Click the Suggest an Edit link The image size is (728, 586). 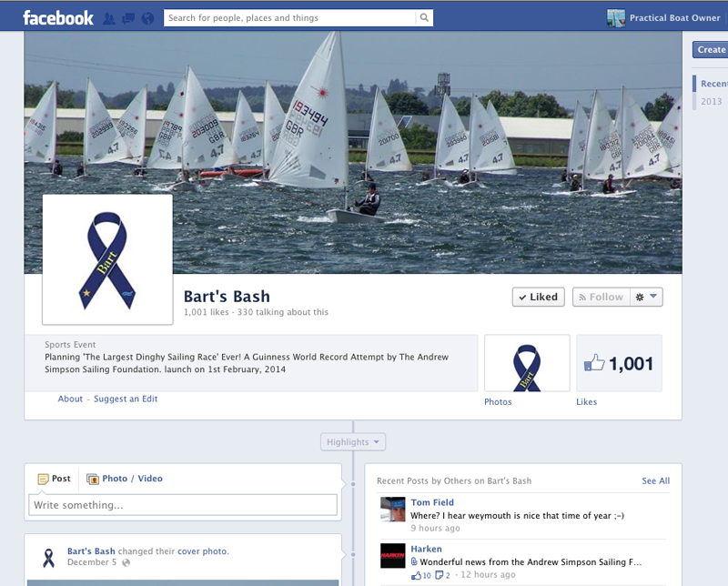[x=126, y=399]
